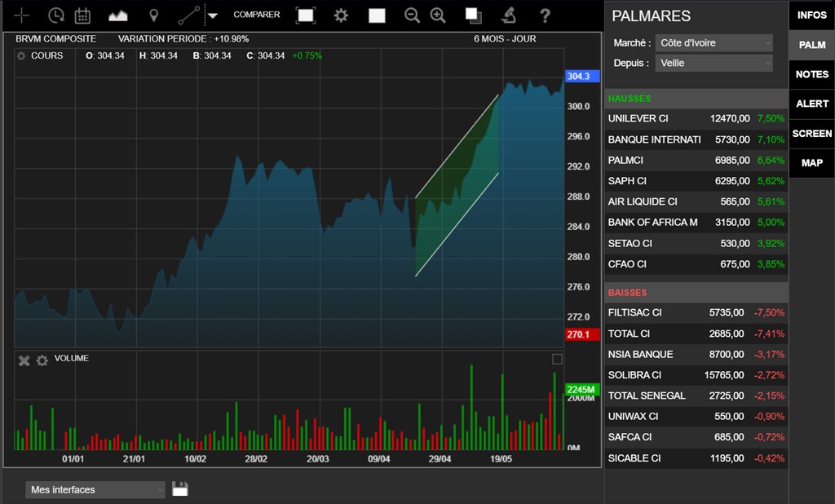The height and width of the screenshot is (504, 835).
Task: Toggle the volume panel checkbox
Action: click(x=557, y=359)
